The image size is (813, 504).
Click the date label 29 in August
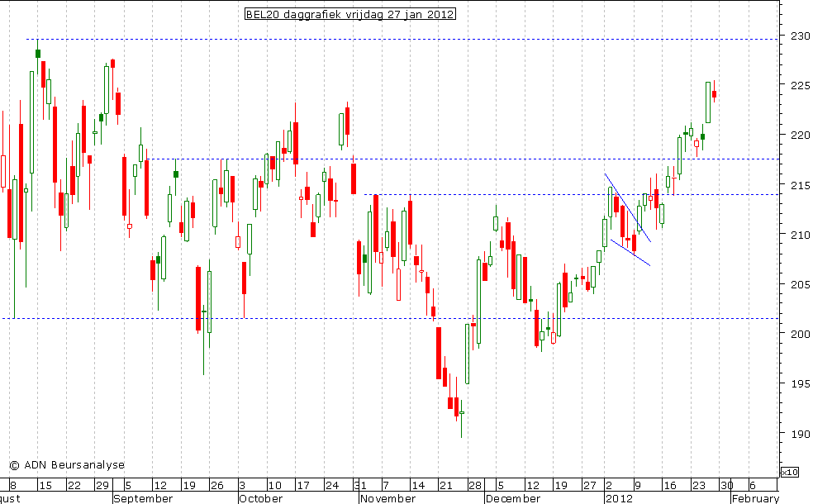[102, 486]
